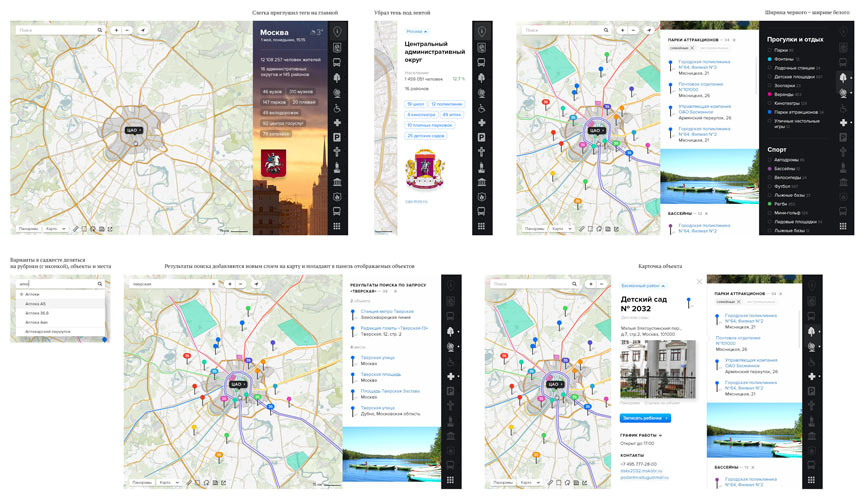Viewport: 866px width, 504px height.
Task: Select the wheelchair accessibility icon beside Москва panel
Action: (x=337, y=108)
